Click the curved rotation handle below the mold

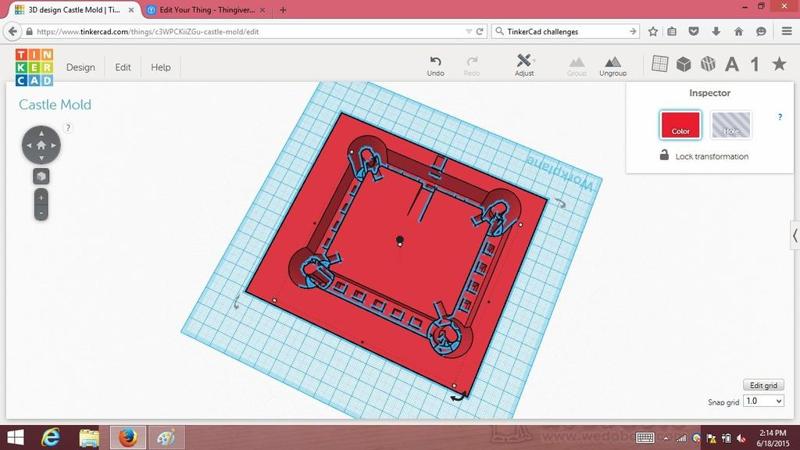[458, 396]
